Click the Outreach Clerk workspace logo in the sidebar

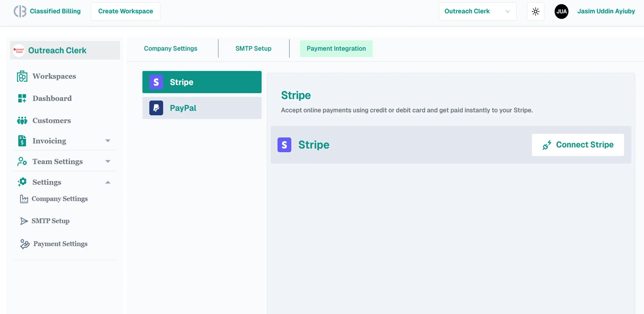(19, 50)
